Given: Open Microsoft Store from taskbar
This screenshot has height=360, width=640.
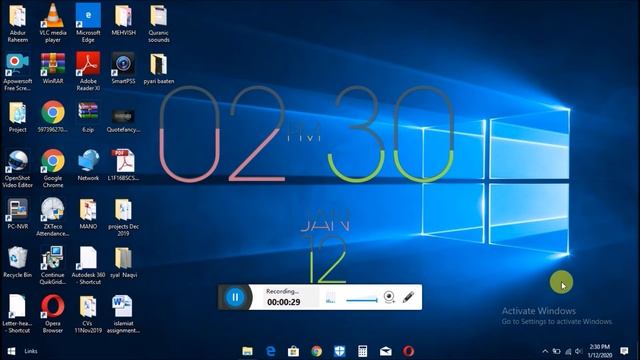Looking at the screenshot, I should 293,351.
